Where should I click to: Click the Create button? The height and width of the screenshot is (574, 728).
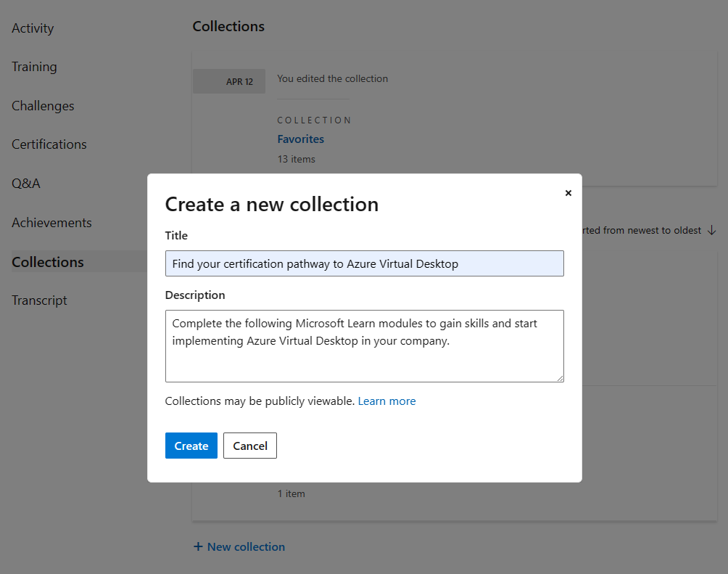(x=191, y=446)
